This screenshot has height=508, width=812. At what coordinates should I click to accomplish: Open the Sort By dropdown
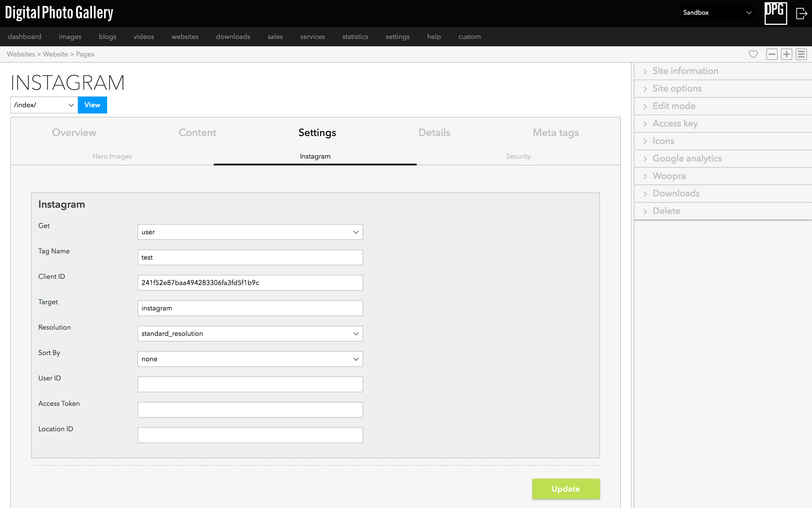coord(250,359)
